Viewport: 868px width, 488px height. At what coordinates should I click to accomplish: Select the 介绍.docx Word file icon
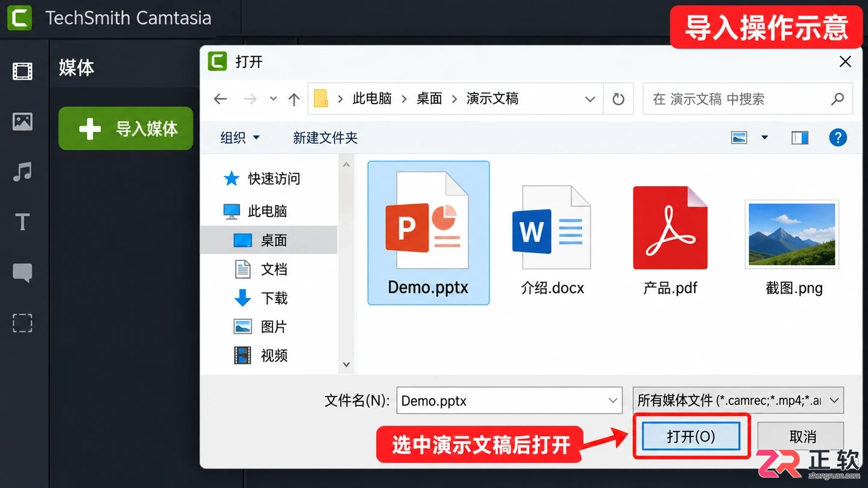click(x=552, y=228)
